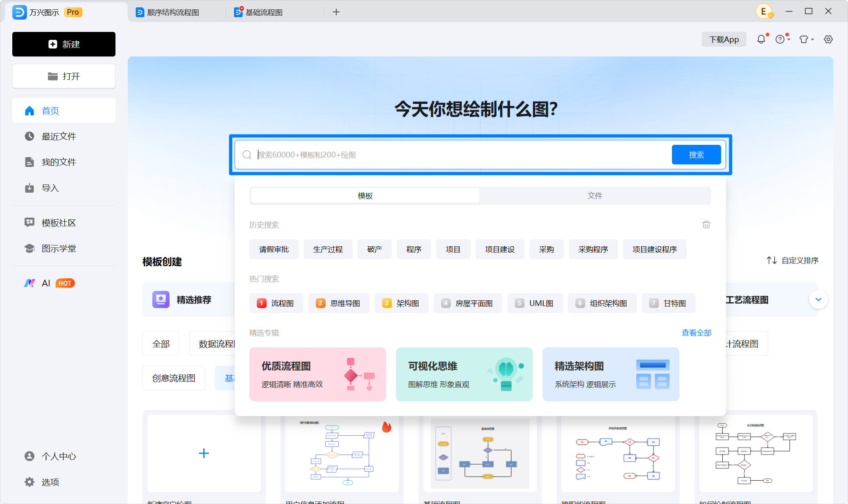Expand template categories chevron
848x504 pixels.
pos(819,299)
